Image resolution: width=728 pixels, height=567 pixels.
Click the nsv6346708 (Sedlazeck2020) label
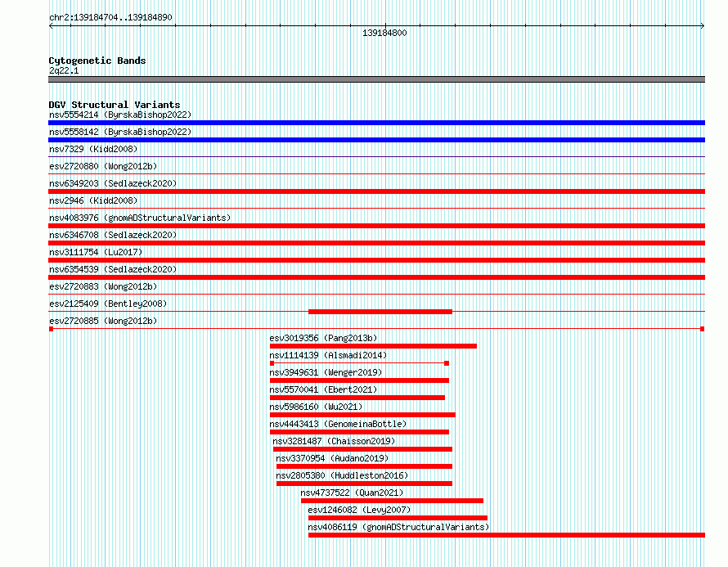click(x=113, y=235)
